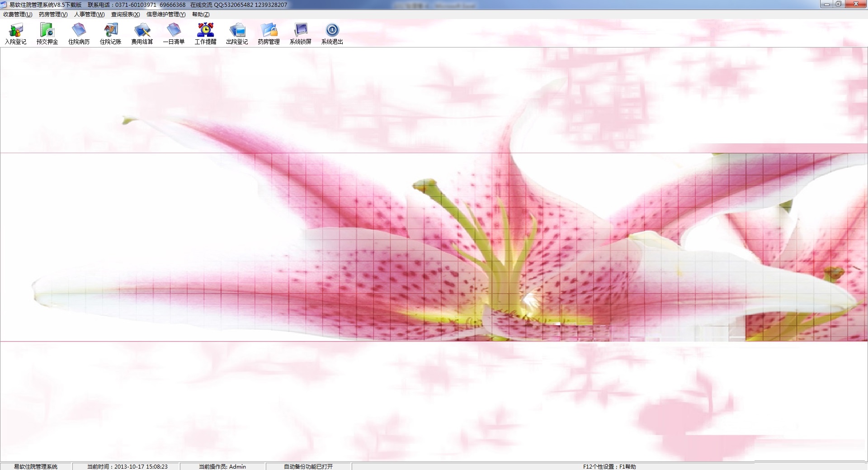868x470 pixels.
Task: Show the 查询报表(X) menu
Action: [x=125, y=14]
